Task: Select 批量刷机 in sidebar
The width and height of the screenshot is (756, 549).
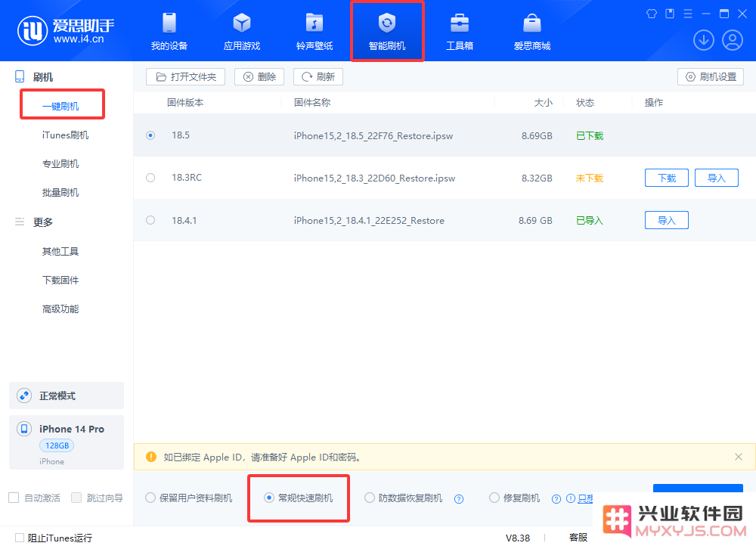Action: 60,193
